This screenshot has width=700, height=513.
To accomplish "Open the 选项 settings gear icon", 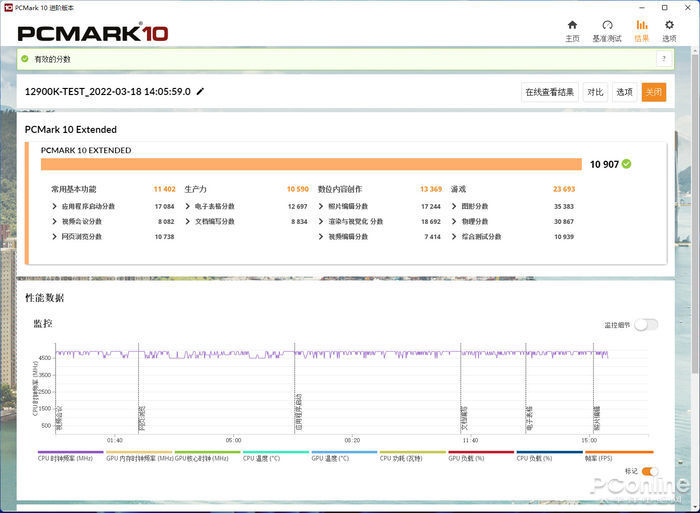I will point(669,25).
